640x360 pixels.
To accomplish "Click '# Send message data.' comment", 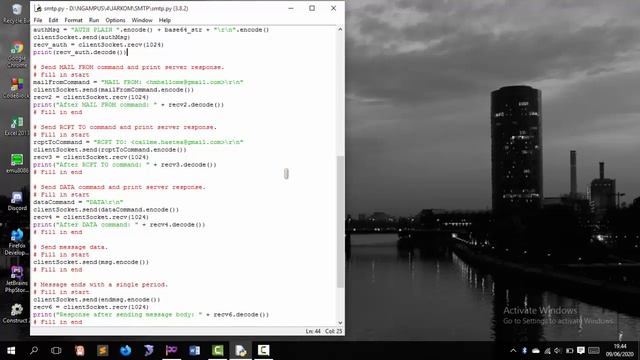I will (x=71, y=247).
